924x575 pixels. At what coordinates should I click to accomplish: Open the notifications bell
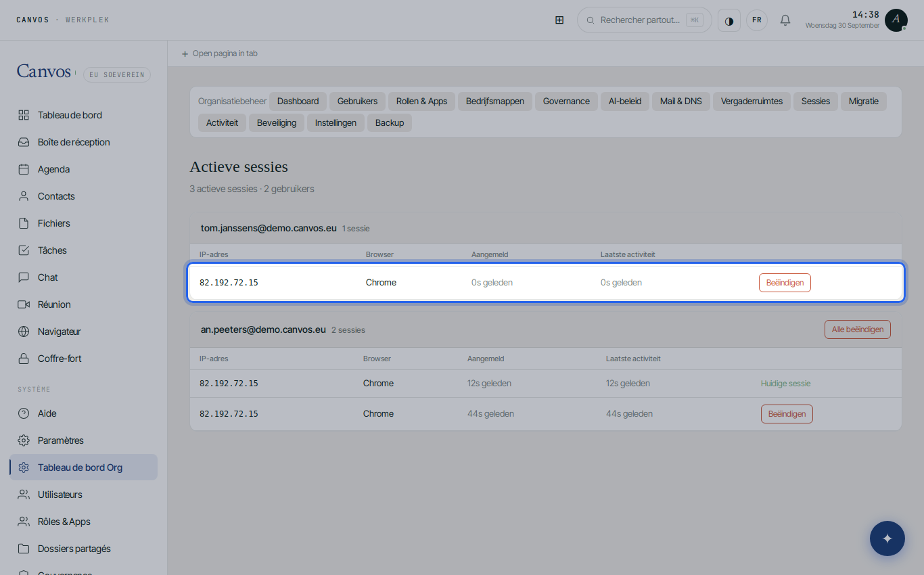[x=785, y=20]
